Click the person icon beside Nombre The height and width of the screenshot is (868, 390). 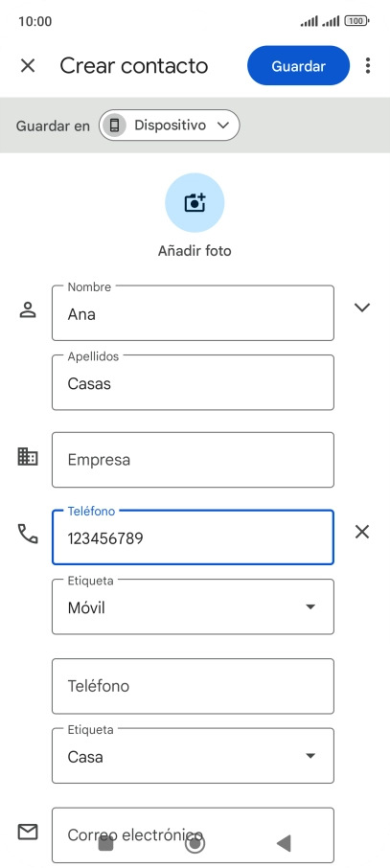tap(28, 309)
